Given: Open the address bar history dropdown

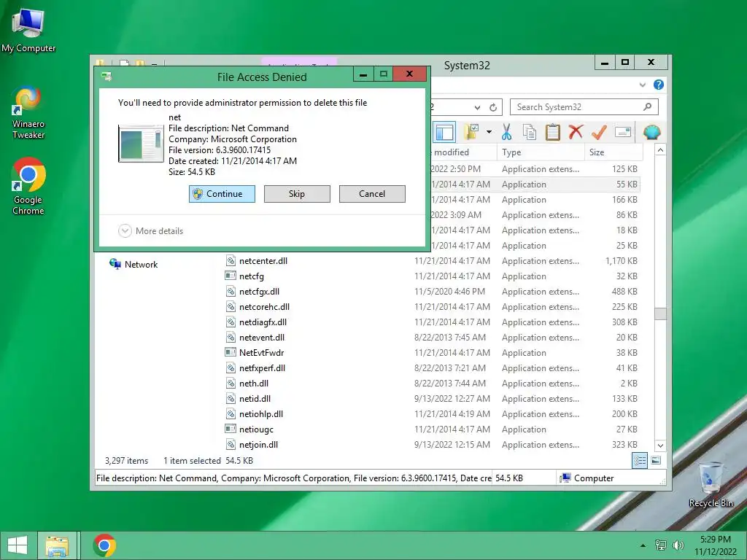Looking at the screenshot, I should coord(477,108).
